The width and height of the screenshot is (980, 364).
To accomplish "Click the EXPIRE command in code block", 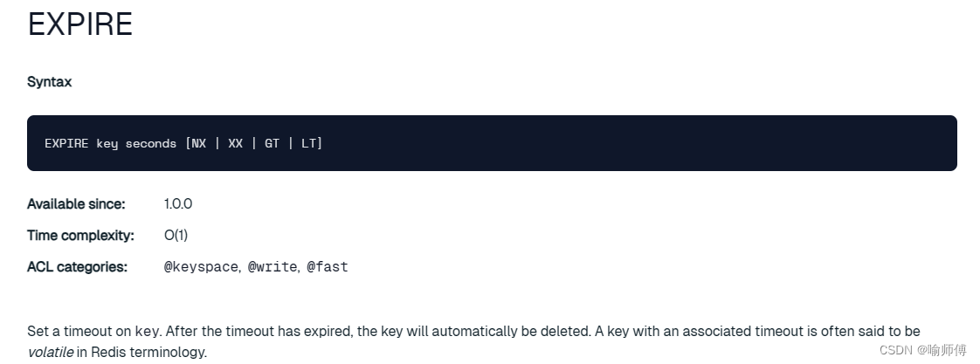I will pos(66,143).
